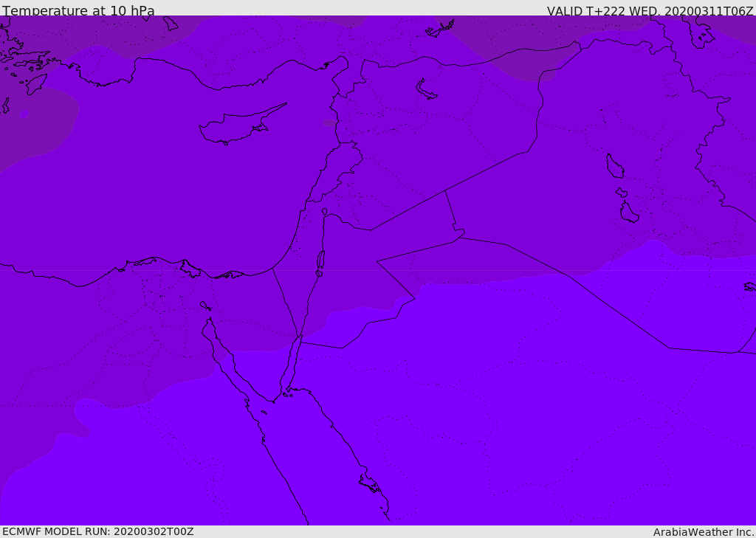The height and width of the screenshot is (538, 756).
Task: Click the VALID T+222 timestamp label
Action: click(x=650, y=11)
